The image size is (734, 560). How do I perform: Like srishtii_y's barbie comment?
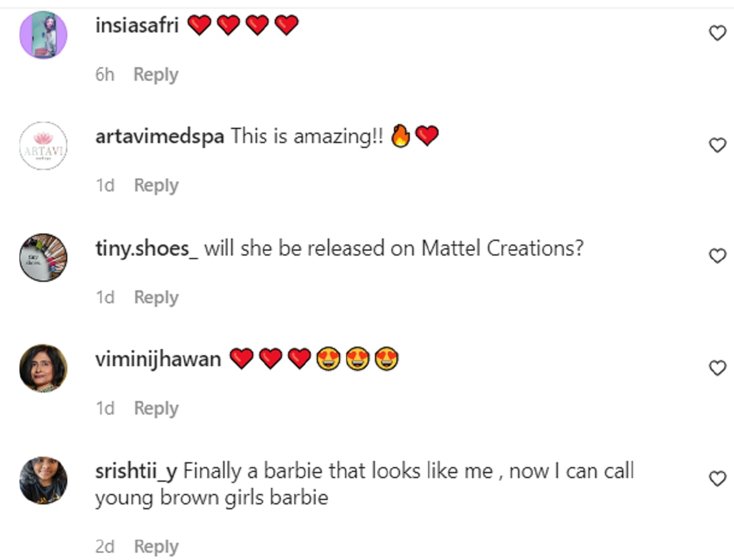coord(717,478)
